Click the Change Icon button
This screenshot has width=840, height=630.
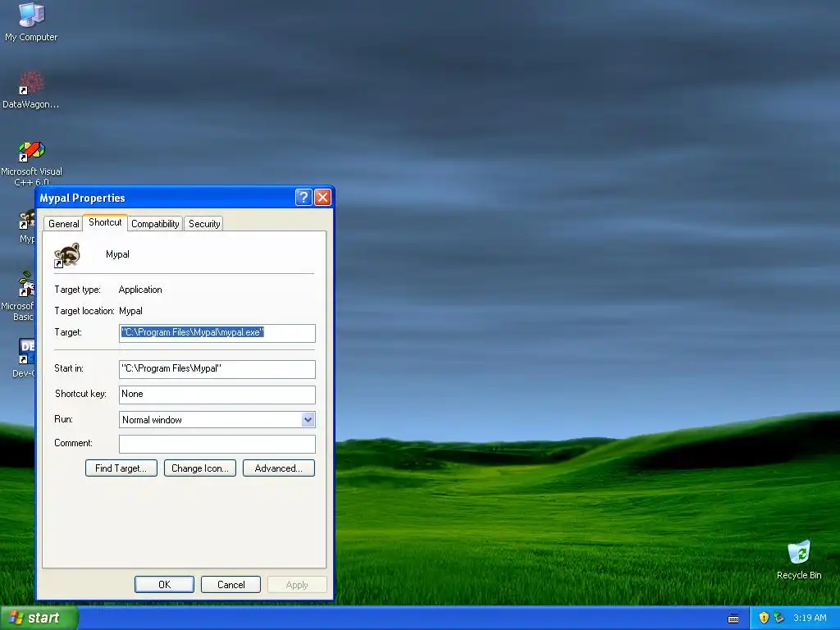(200, 468)
